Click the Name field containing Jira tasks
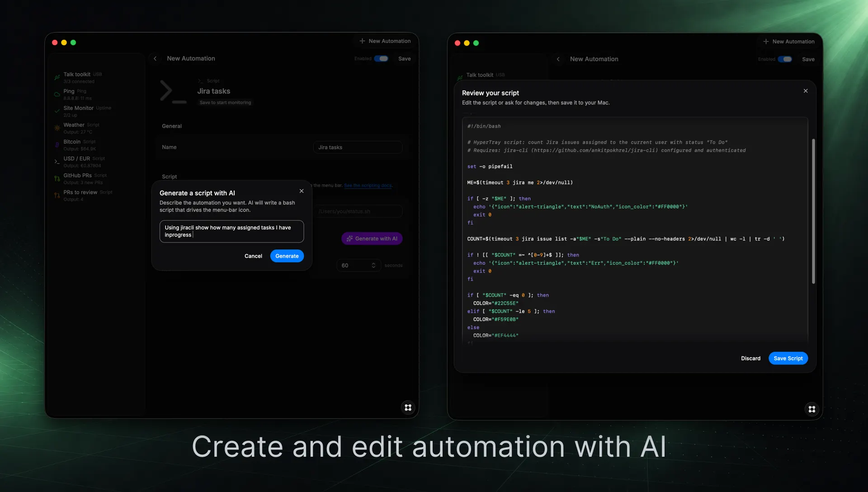 coord(358,147)
